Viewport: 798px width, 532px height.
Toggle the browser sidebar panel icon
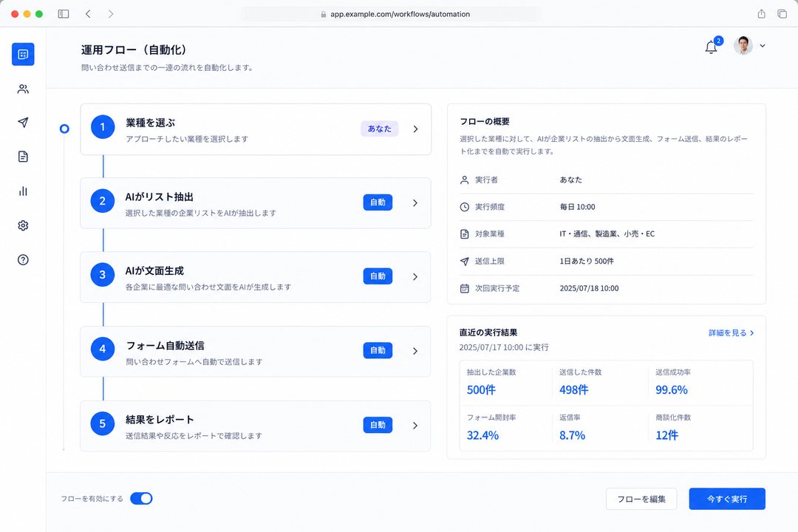point(64,14)
